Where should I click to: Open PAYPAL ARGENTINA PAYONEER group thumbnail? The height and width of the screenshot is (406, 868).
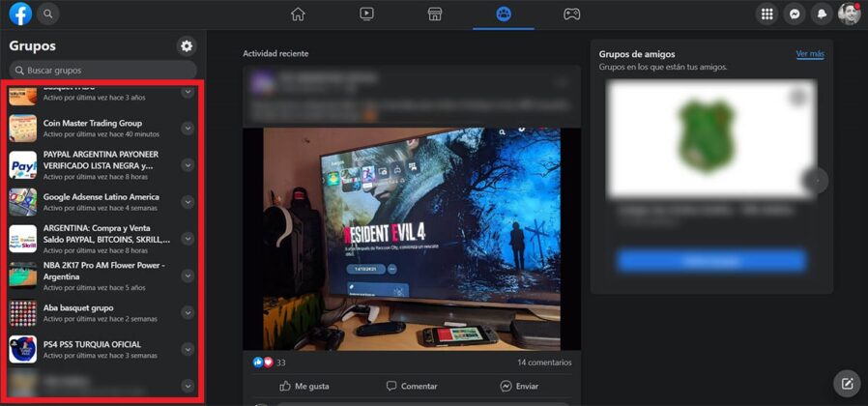[x=22, y=165]
